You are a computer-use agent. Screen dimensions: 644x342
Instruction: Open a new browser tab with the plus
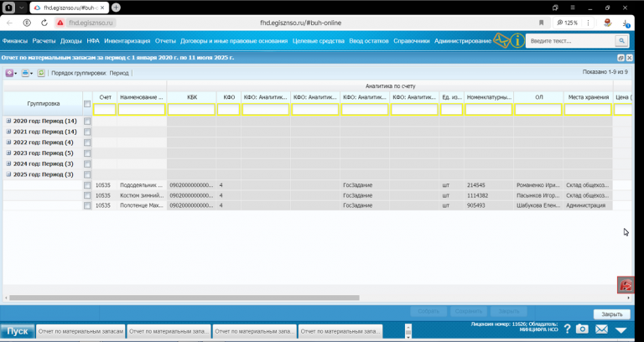[117, 8]
